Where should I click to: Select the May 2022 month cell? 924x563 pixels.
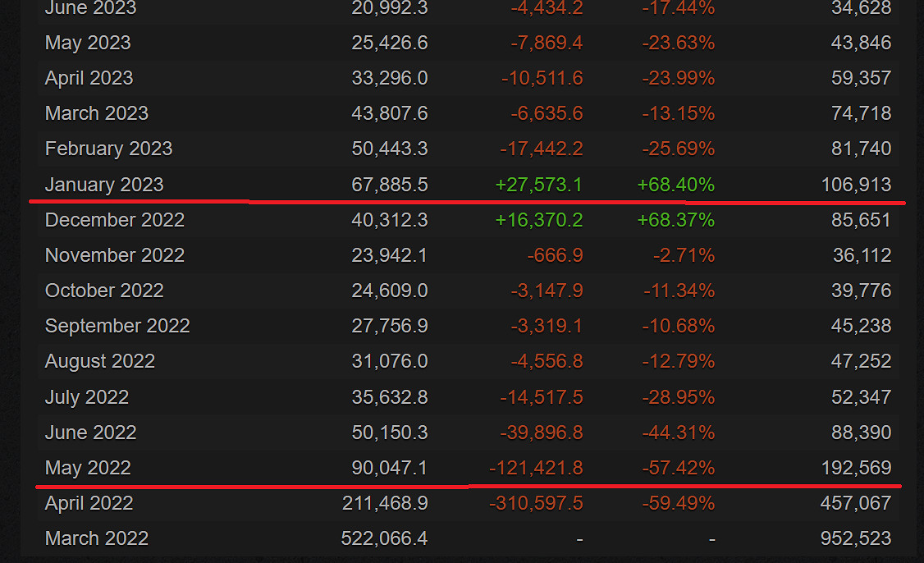tap(88, 468)
